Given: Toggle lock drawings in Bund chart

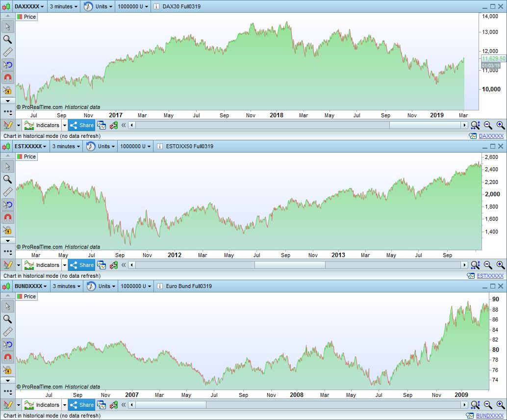Looking at the screenshot, I should coord(8,370).
